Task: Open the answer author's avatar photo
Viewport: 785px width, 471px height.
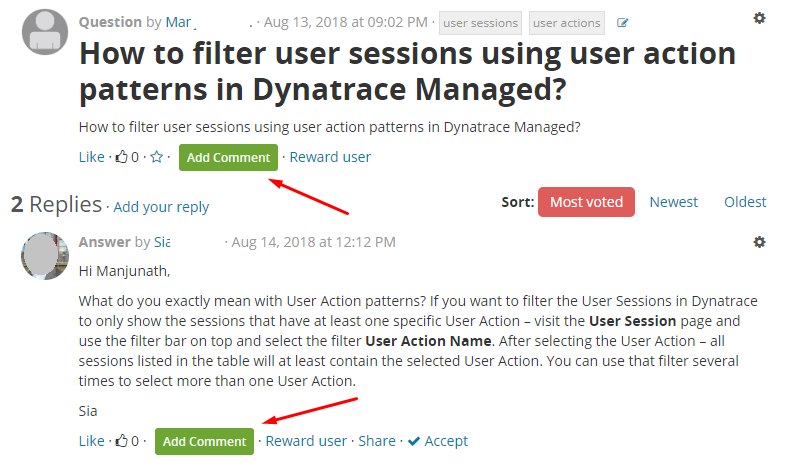Action: pyautogui.click(x=45, y=256)
